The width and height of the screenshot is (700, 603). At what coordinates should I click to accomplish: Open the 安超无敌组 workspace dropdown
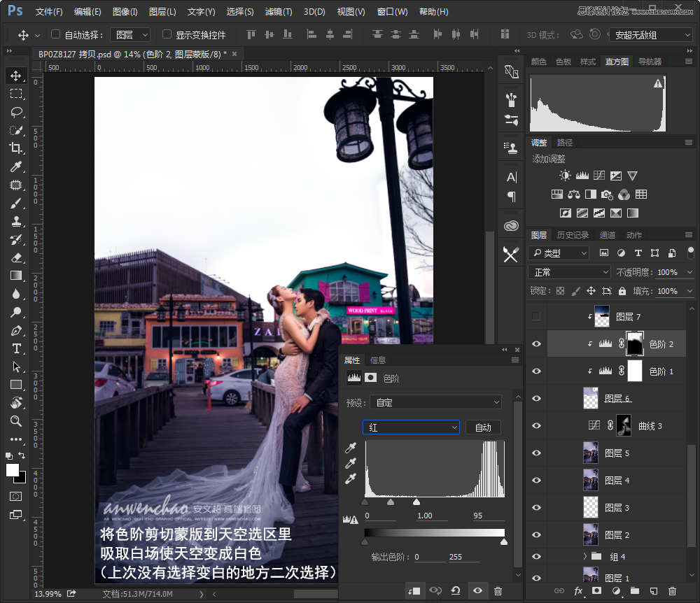pyautogui.click(x=651, y=35)
